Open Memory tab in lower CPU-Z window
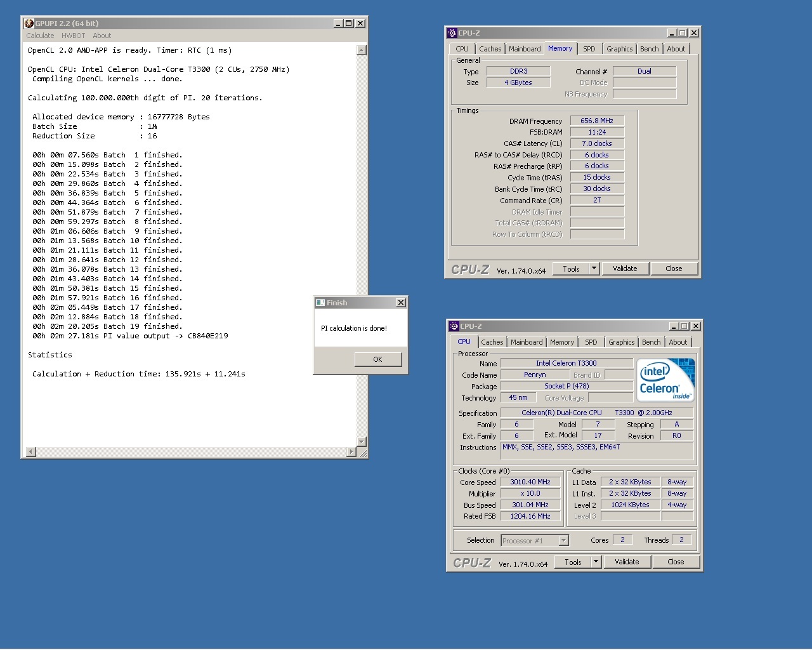812x650 pixels. tap(562, 342)
